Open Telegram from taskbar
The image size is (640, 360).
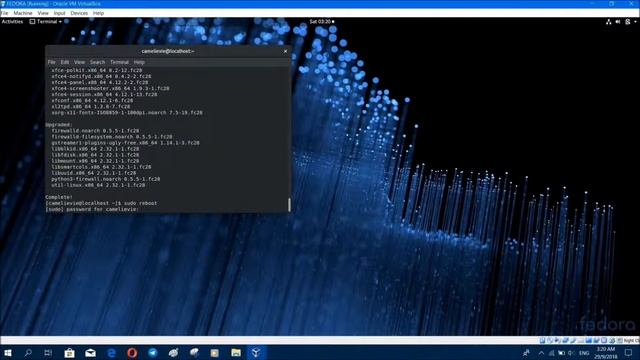(x=153, y=353)
